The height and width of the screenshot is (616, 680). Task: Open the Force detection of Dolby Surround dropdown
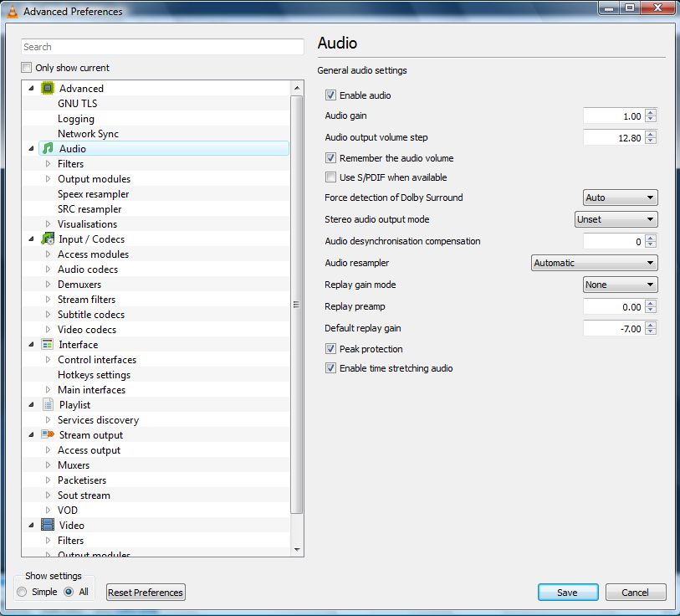620,198
